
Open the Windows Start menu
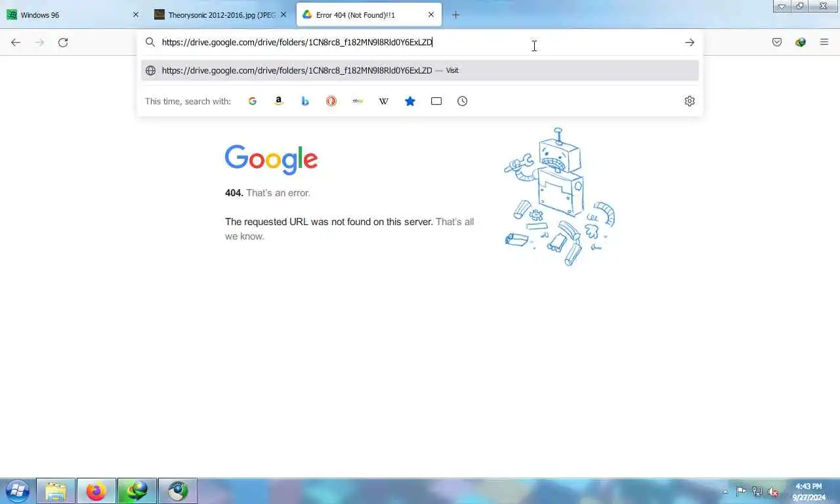(x=18, y=491)
